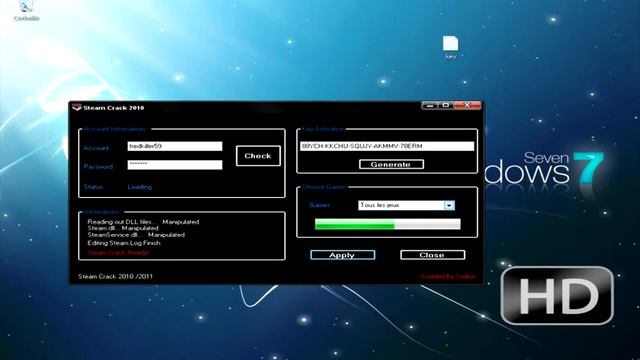Click 'Steam Crack 2010 /2011' footer text
Screen dimensions: 640x360
point(116,276)
